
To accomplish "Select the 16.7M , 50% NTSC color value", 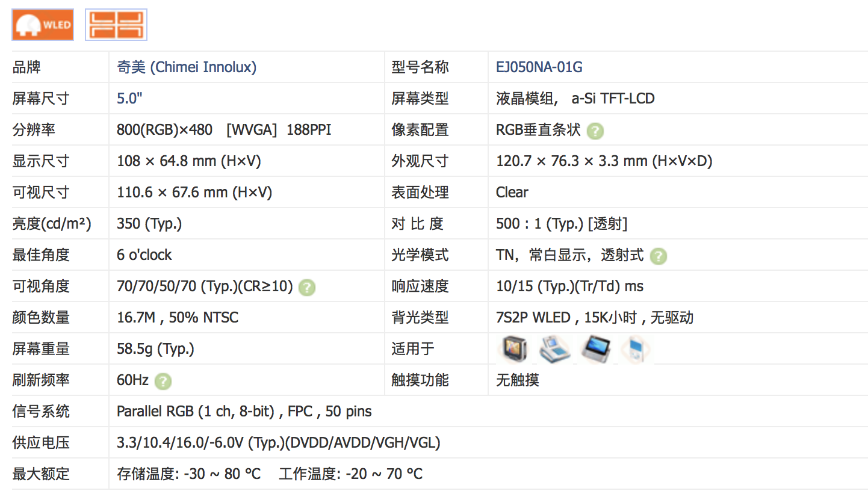I will 178,317.
